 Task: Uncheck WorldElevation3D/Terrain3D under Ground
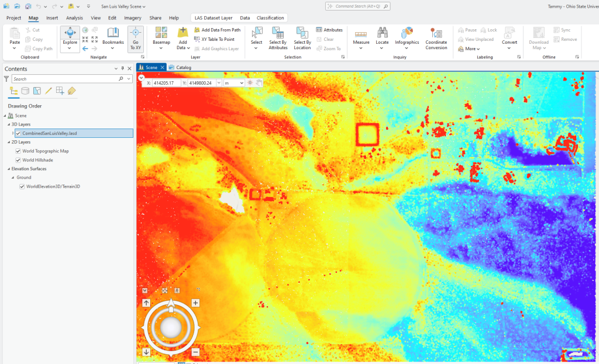point(23,186)
